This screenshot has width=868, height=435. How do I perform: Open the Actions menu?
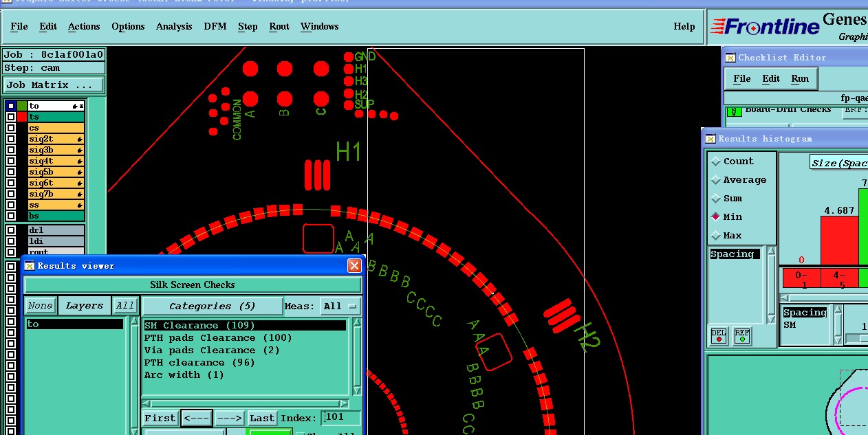pyautogui.click(x=84, y=26)
